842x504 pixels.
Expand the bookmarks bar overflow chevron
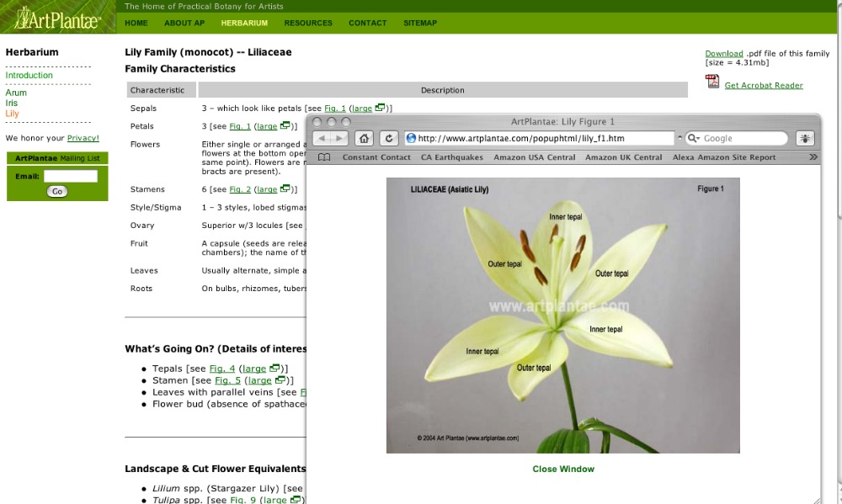click(813, 157)
